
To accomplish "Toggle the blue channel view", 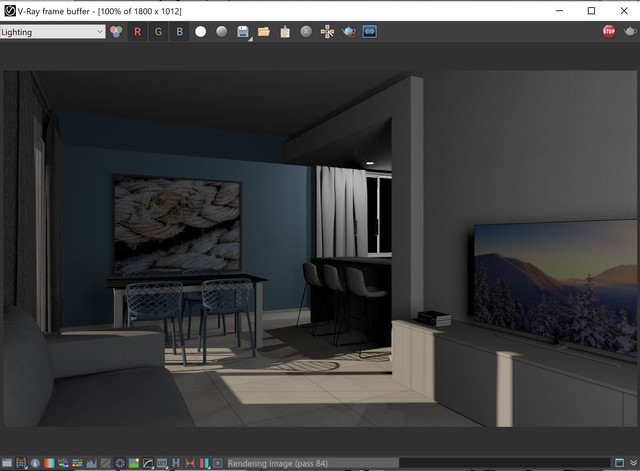I will pos(180,32).
